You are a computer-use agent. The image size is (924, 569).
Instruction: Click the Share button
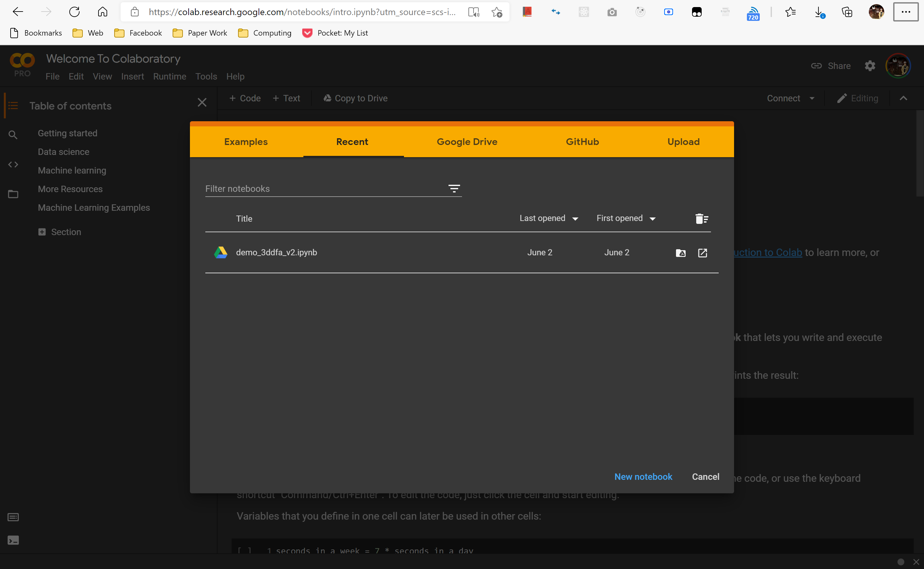tap(831, 66)
